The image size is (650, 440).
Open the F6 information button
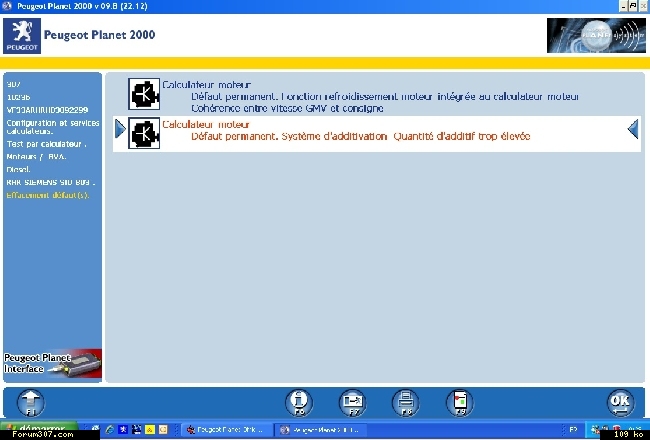tap(299, 403)
